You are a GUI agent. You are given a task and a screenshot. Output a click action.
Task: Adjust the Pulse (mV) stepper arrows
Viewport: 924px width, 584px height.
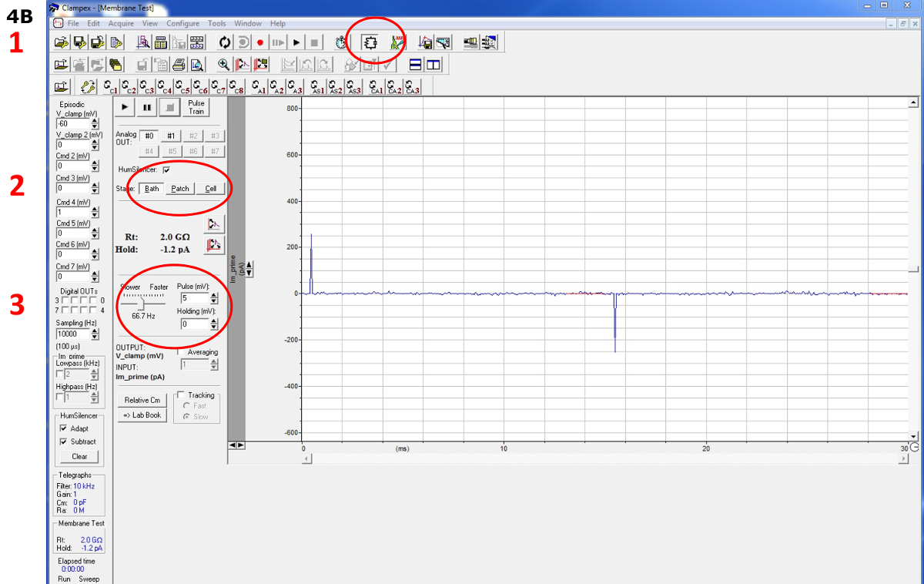(213, 298)
